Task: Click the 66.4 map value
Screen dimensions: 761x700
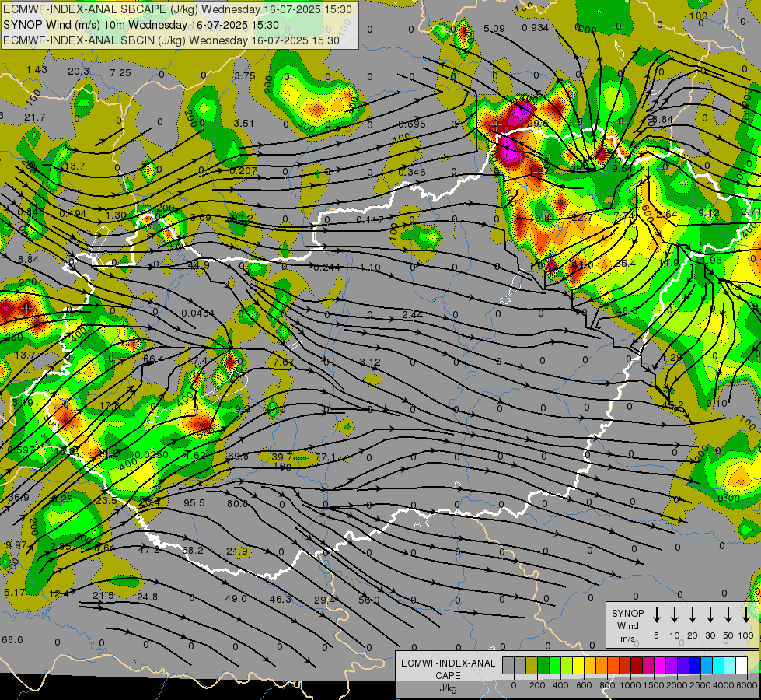Action: (154, 359)
